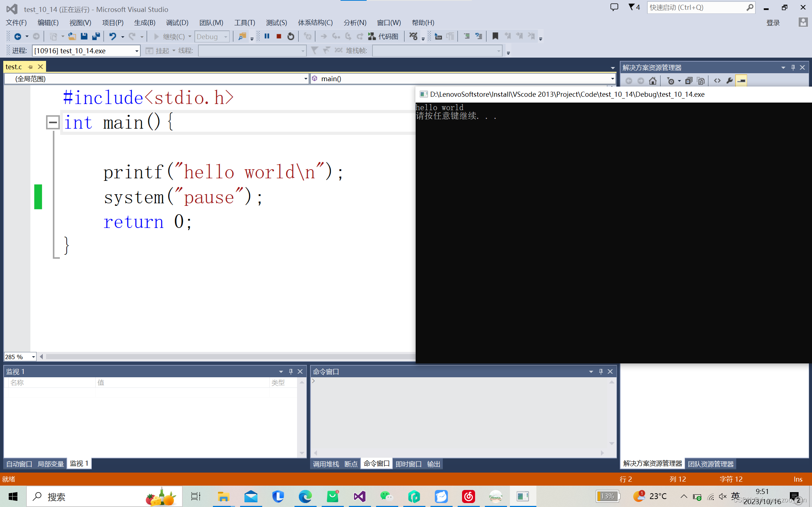Click the Undo arrow icon
The width and height of the screenshot is (812, 507).
point(113,36)
